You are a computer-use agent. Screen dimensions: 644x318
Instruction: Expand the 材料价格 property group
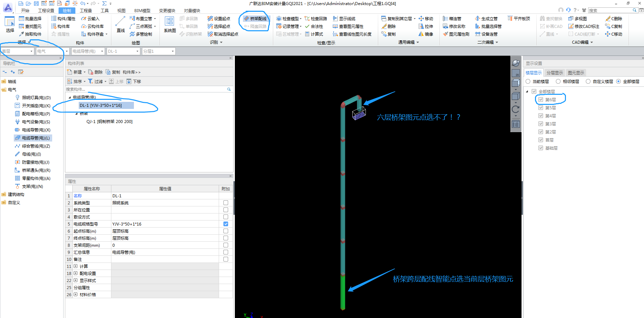coord(76,294)
